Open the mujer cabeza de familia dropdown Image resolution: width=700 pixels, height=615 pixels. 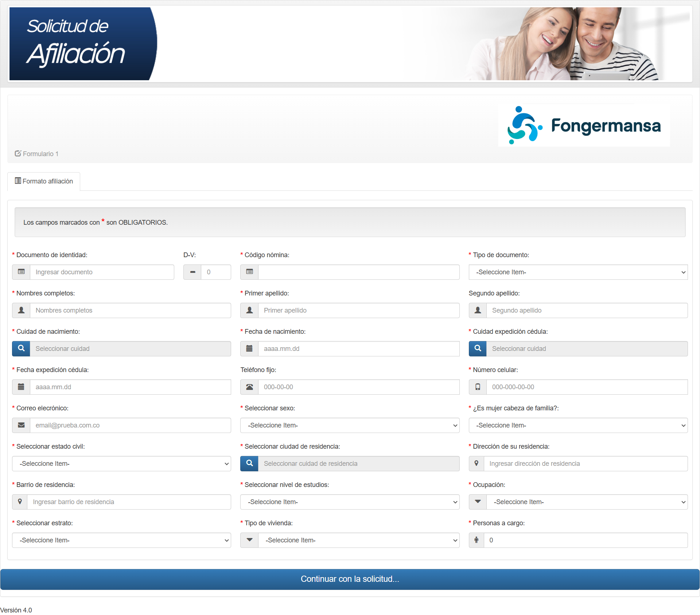578,425
